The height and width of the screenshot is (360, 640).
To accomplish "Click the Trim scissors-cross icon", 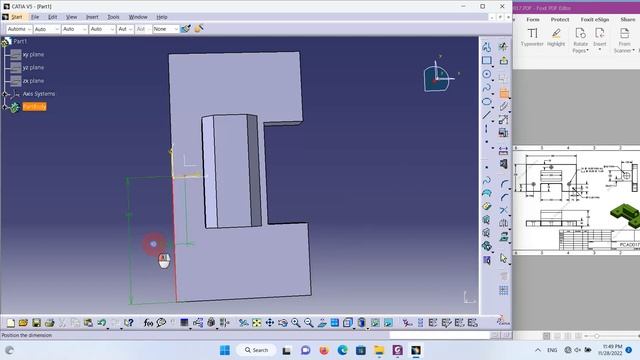I will pos(504,210).
